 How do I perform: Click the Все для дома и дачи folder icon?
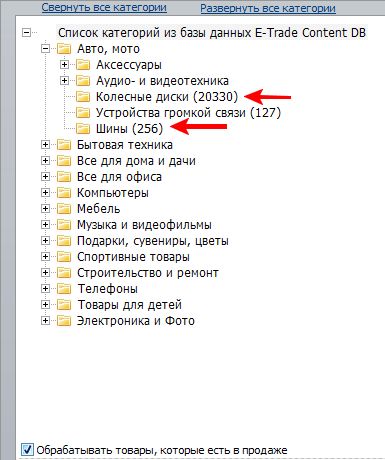point(64,161)
